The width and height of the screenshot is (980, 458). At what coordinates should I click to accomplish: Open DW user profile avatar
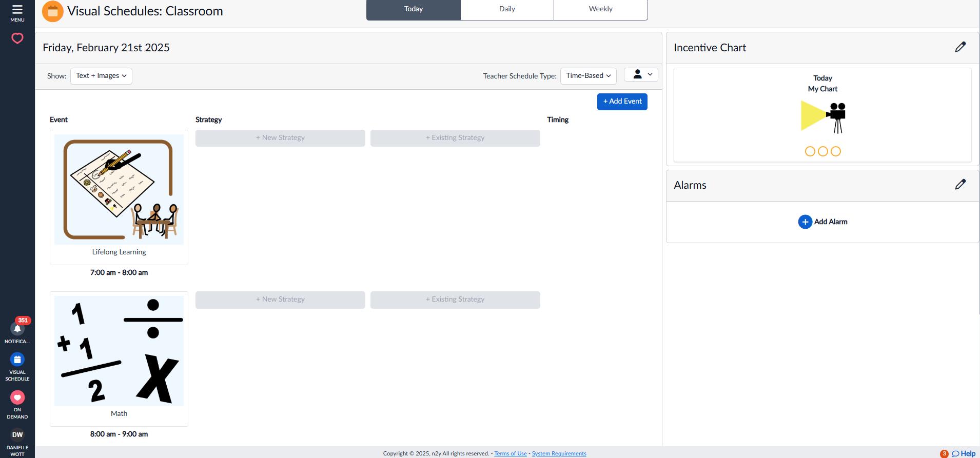pyautogui.click(x=17, y=434)
